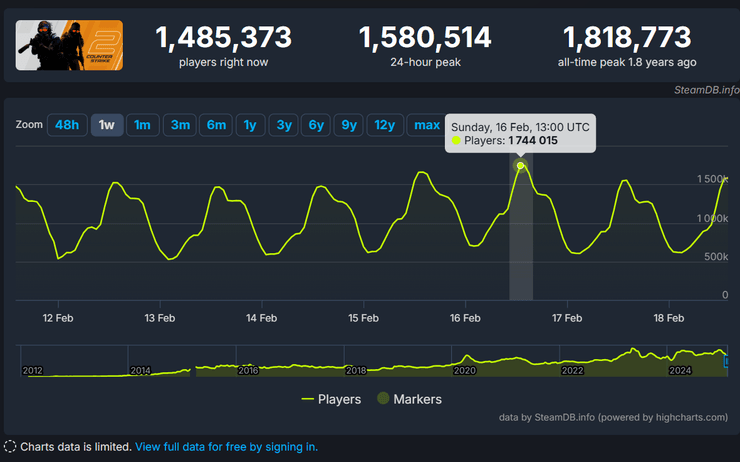Choose the 12y zoom range
Viewport: 740px width, 462px height.
click(x=385, y=125)
